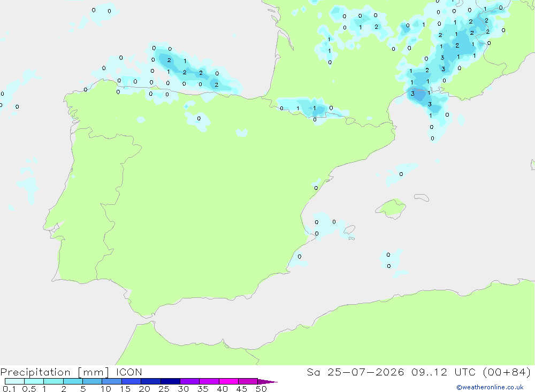This screenshot has width=535, height=392.
Task: Select the 30–35 mm violet legend swatch
Action: click(190, 381)
